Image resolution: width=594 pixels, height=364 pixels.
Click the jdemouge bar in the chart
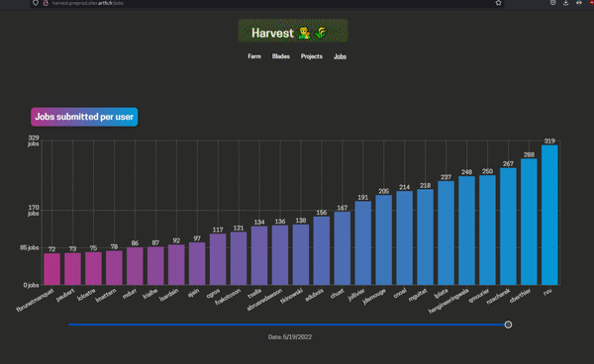click(x=384, y=240)
